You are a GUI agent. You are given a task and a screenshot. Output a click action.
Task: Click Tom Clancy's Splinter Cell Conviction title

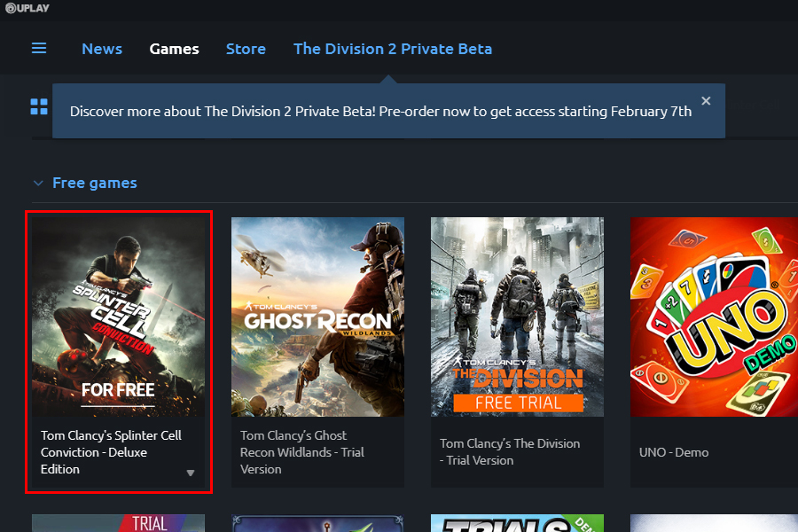(111, 452)
